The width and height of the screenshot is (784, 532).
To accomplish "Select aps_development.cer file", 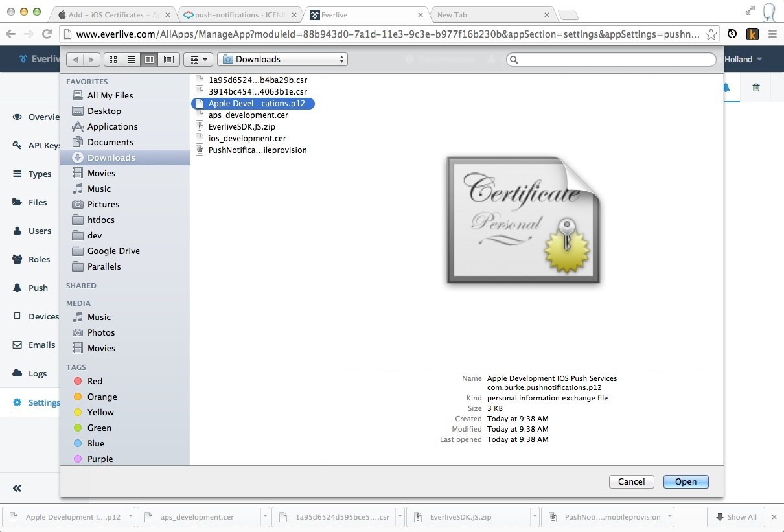I will pyautogui.click(x=248, y=115).
